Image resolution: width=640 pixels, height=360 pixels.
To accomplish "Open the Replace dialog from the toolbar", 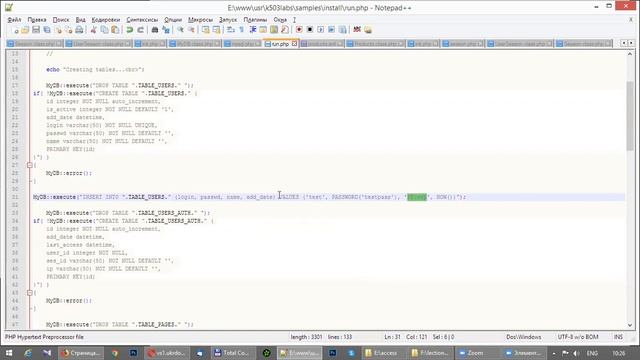I will pos(166,30).
